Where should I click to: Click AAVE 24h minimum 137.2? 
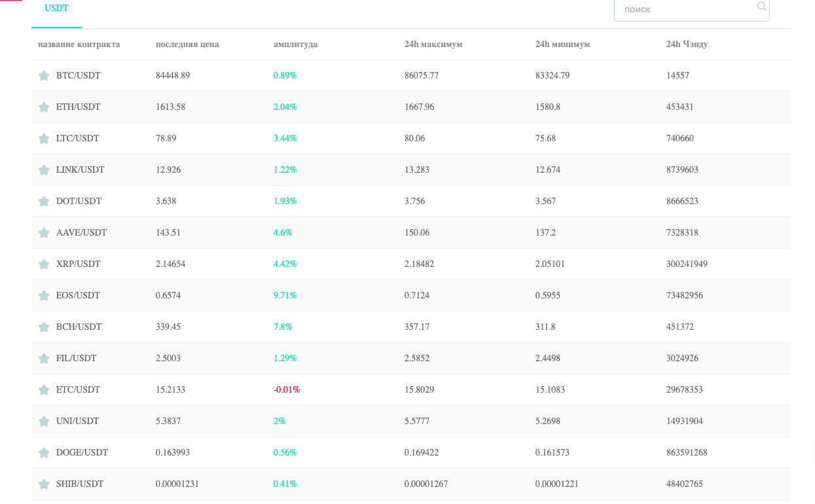click(545, 233)
